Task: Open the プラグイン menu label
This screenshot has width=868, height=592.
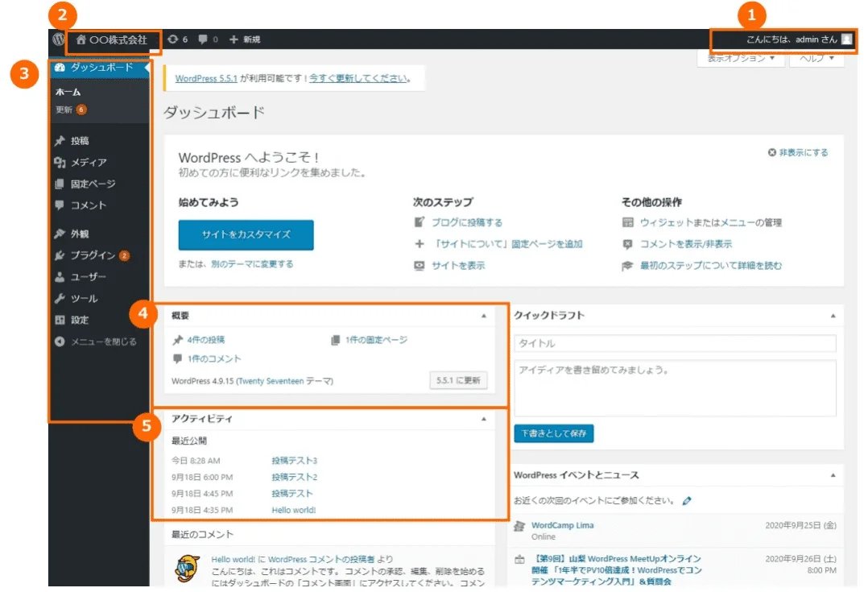Action: pos(93,255)
